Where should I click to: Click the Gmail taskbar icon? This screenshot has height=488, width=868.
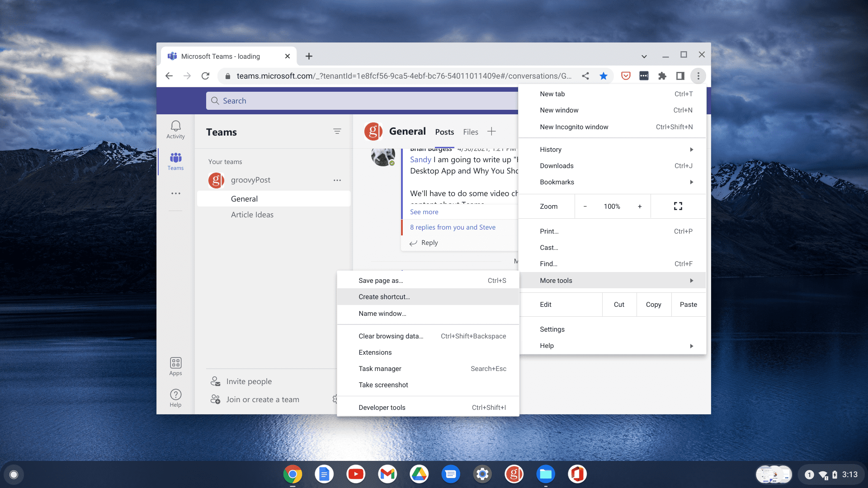[388, 474]
